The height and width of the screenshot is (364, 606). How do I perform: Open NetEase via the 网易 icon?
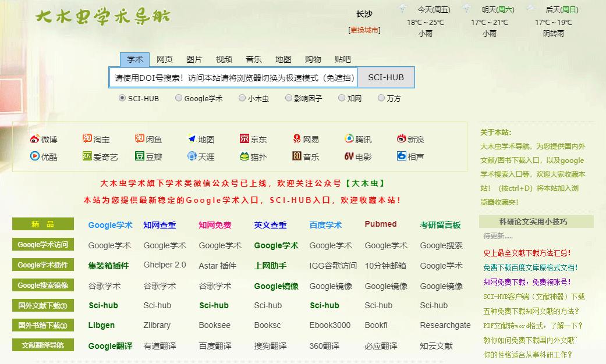[296, 139]
